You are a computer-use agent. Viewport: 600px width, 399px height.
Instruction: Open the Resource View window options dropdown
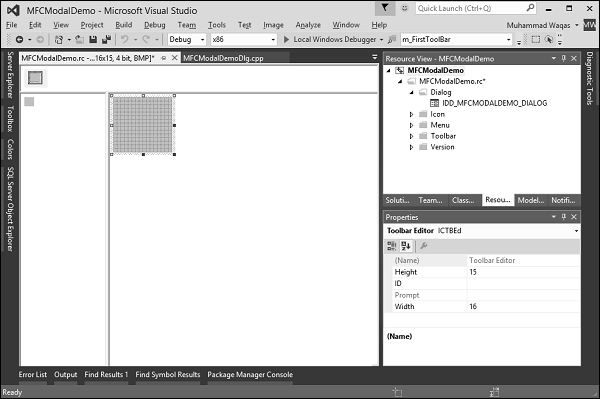click(553, 58)
